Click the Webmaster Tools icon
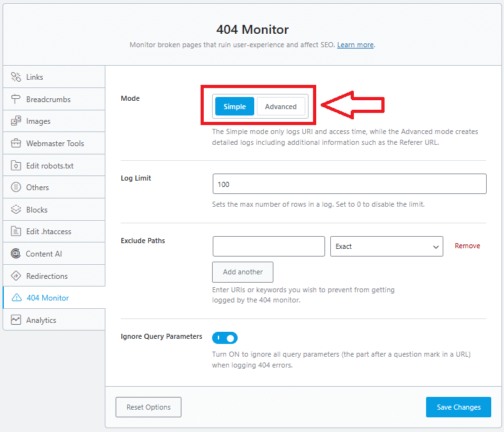The image size is (504, 432). click(x=16, y=144)
